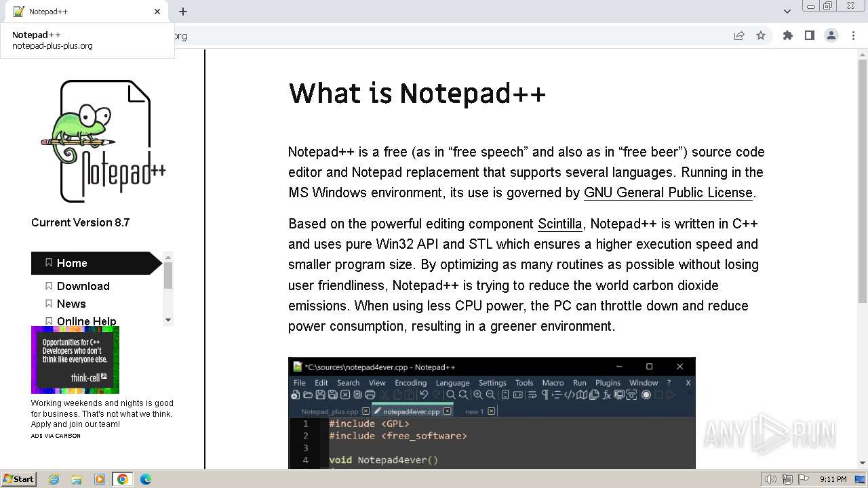Open the Extensions puzzle icon
Viewport: 868px width, 488px height.
788,36
